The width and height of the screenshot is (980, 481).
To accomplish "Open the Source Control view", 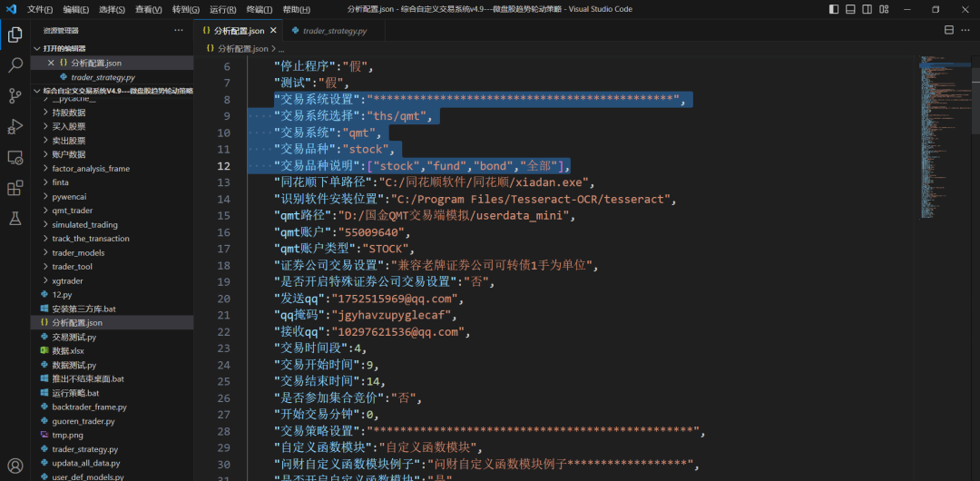I will 15,95.
